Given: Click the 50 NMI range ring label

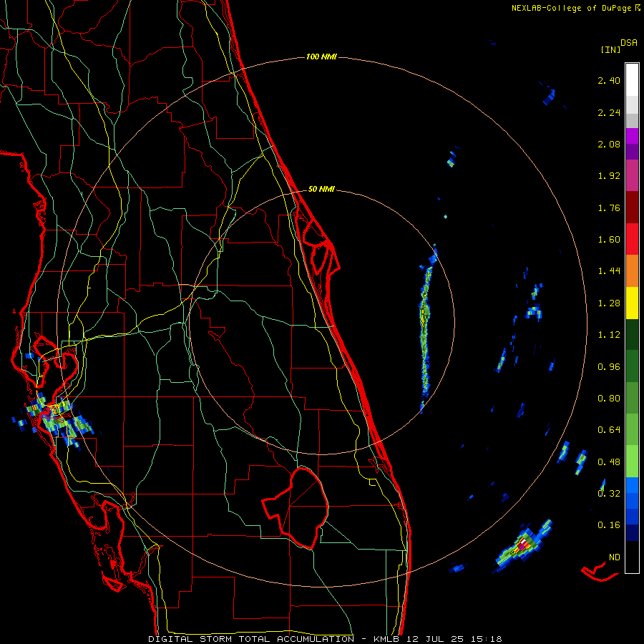Looking at the screenshot, I should (321, 190).
